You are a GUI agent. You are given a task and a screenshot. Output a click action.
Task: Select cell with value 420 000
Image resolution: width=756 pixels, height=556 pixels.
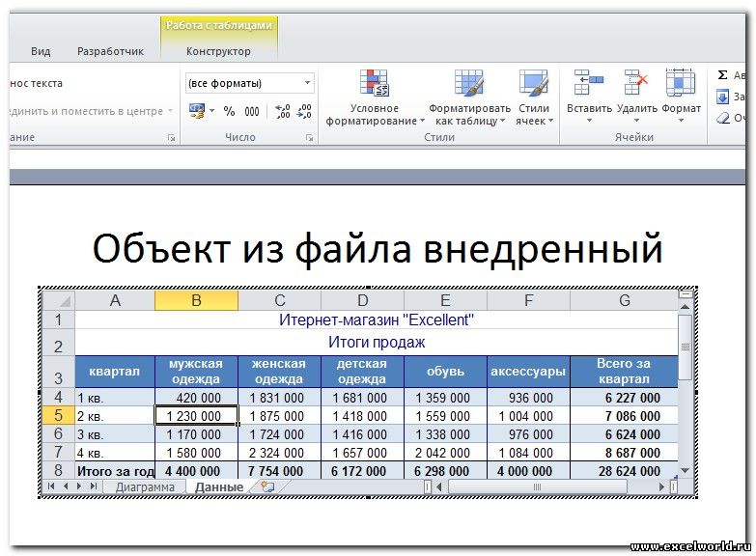point(196,398)
